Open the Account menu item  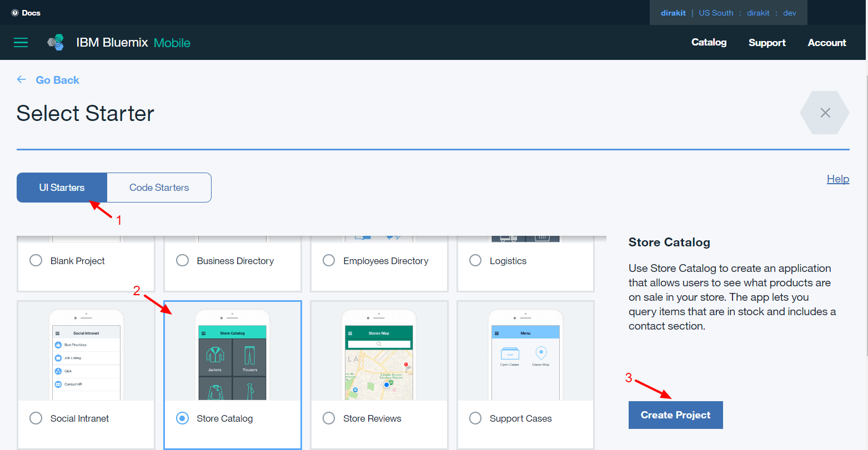click(x=827, y=43)
